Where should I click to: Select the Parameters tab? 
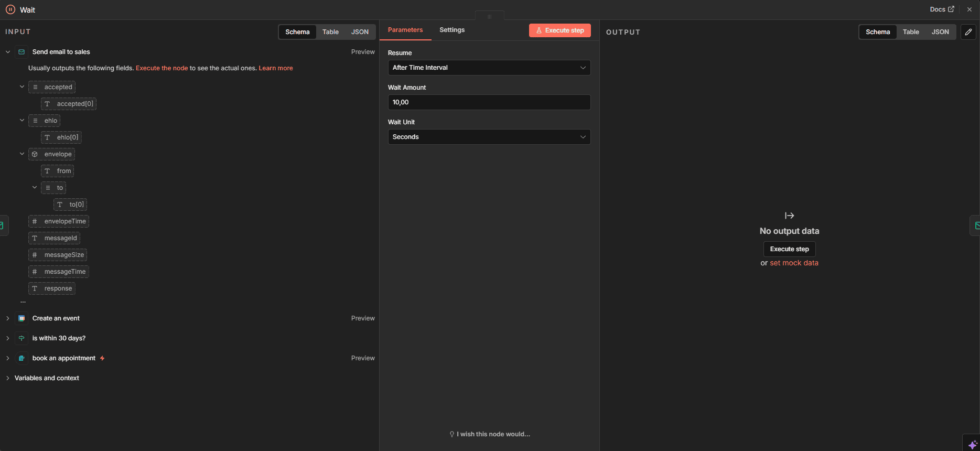point(405,30)
